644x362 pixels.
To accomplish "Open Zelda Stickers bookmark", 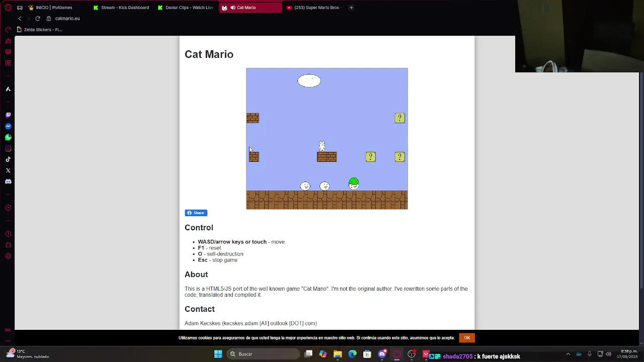I will pos(39,30).
